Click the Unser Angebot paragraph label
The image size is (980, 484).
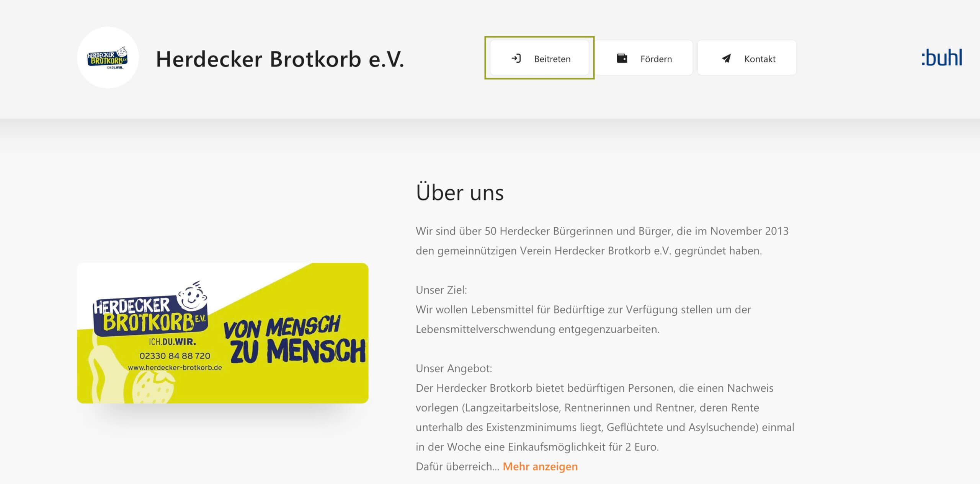(454, 368)
